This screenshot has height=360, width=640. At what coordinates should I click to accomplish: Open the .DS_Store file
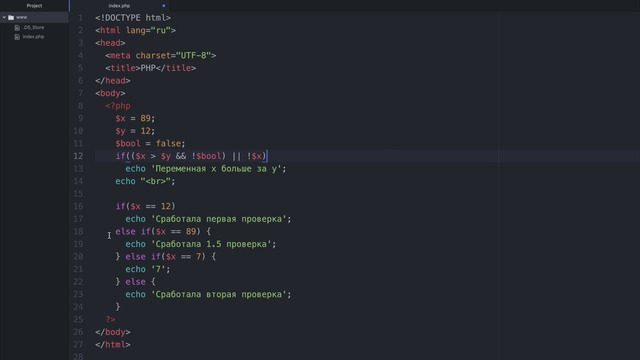[33, 27]
